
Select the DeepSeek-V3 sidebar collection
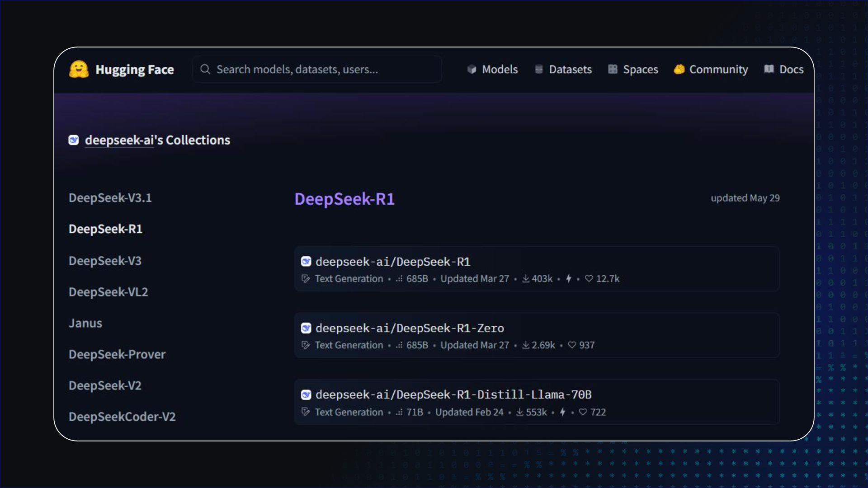click(x=105, y=261)
